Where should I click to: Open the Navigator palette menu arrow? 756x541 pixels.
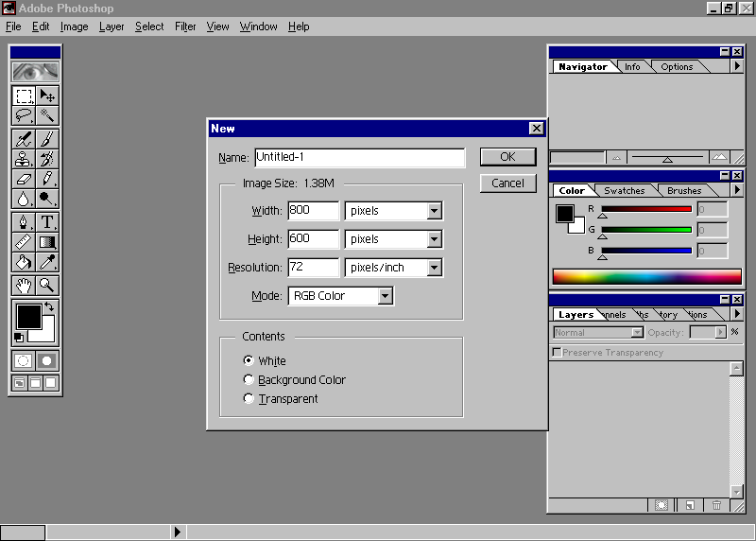pos(737,66)
